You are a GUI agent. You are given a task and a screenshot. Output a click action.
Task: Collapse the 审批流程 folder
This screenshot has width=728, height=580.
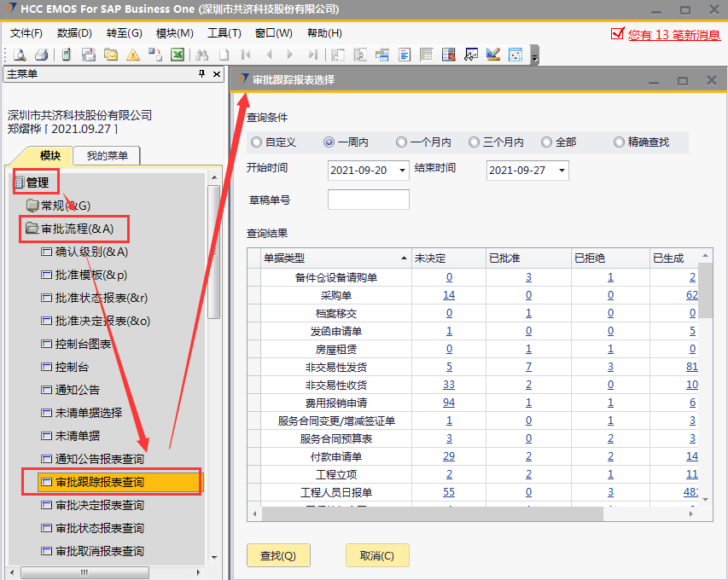[32, 229]
